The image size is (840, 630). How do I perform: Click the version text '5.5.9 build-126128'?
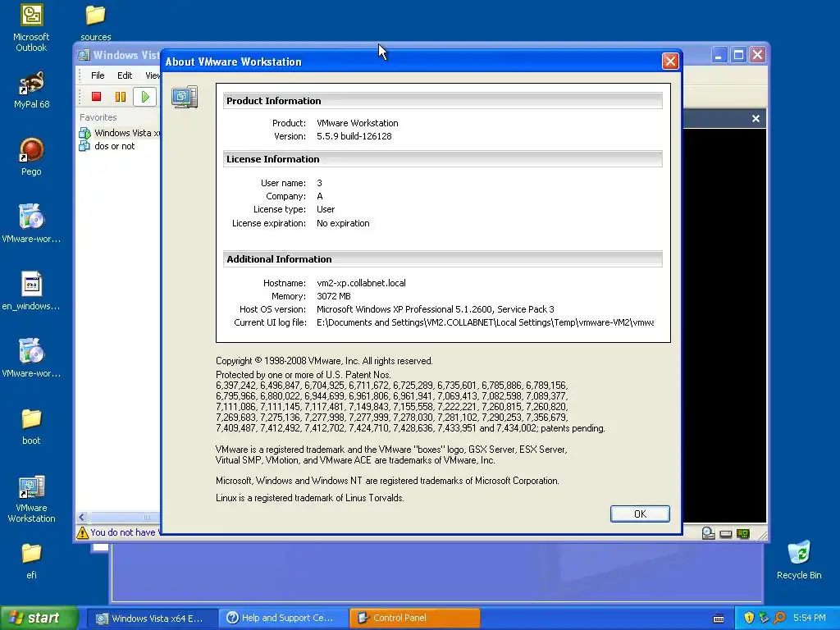pos(354,136)
